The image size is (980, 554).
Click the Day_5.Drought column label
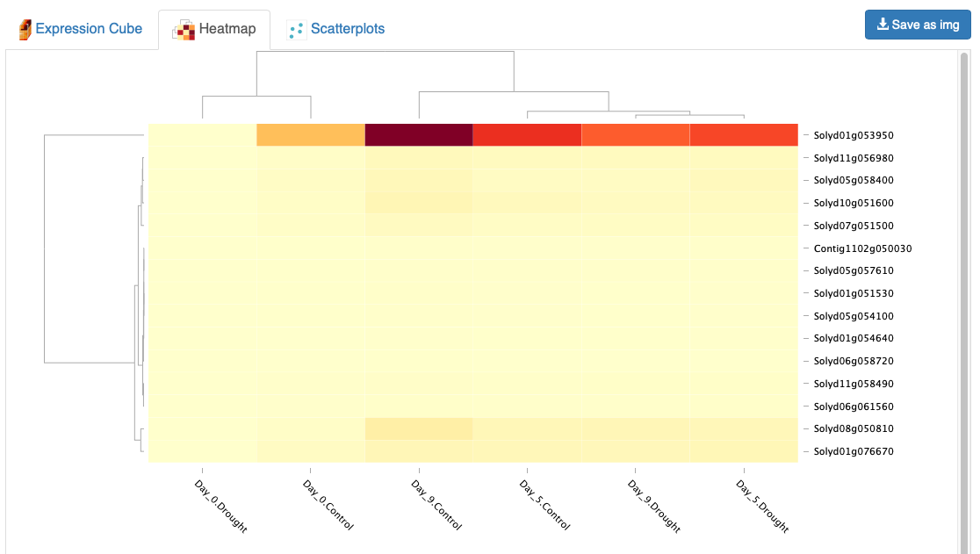[762, 506]
